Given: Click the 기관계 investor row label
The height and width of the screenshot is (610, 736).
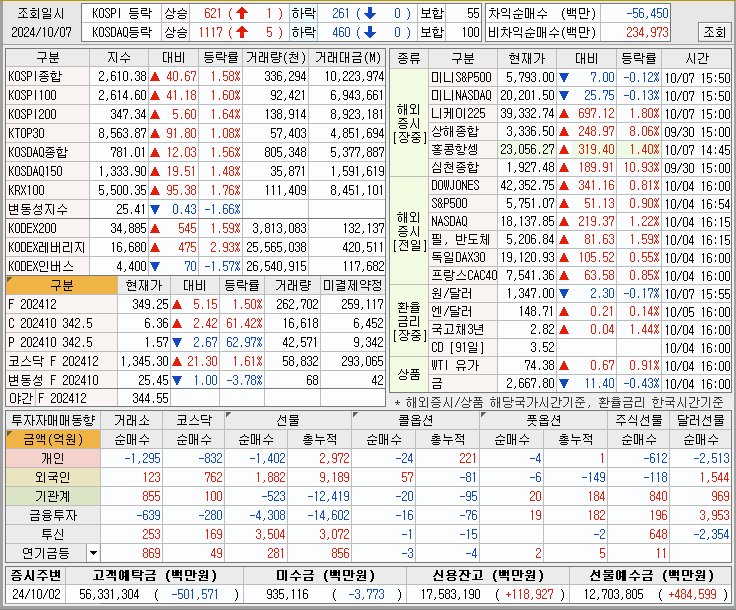Looking at the screenshot, I should coord(53,496).
